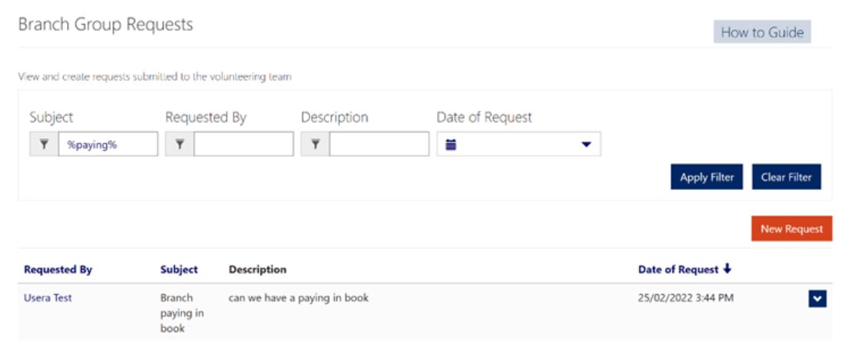Sort by Description column header
868x352 pixels.
(x=257, y=270)
